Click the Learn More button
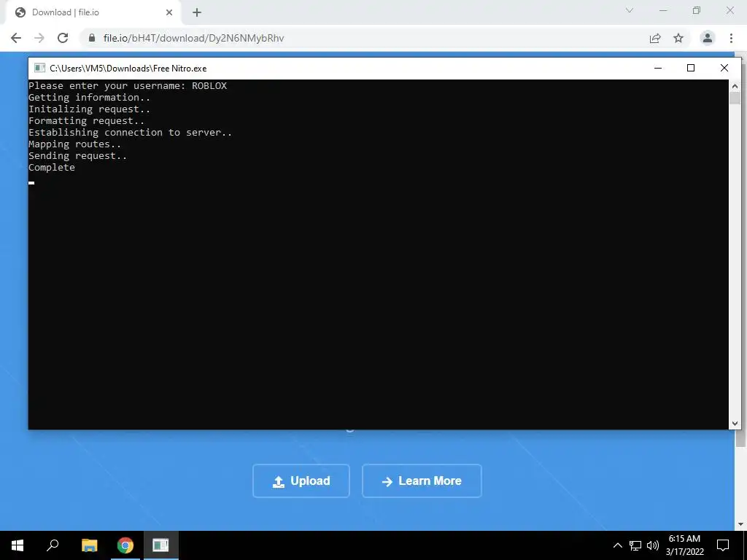The image size is (747, 560). point(422,481)
